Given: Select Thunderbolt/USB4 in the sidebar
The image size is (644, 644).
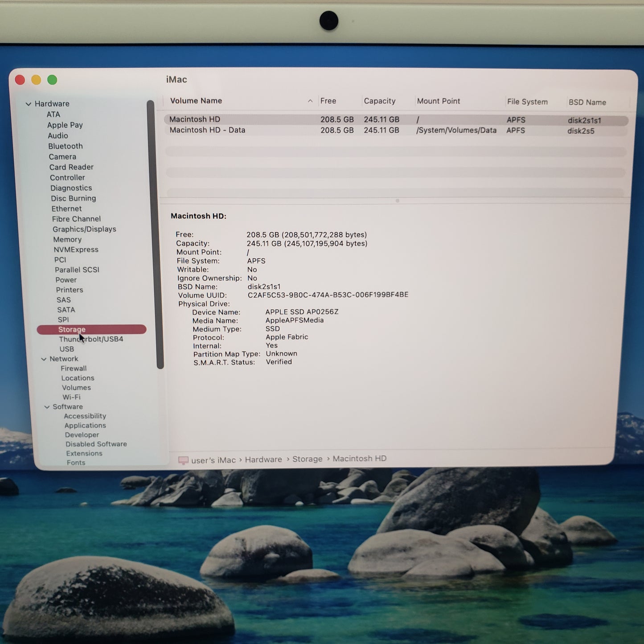Looking at the screenshot, I should coord(91,339).
